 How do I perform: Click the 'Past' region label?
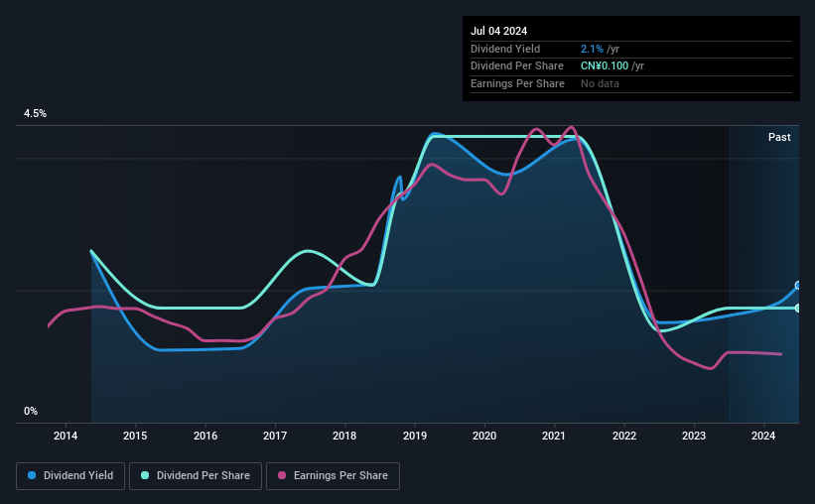click(x=779, y=137)
